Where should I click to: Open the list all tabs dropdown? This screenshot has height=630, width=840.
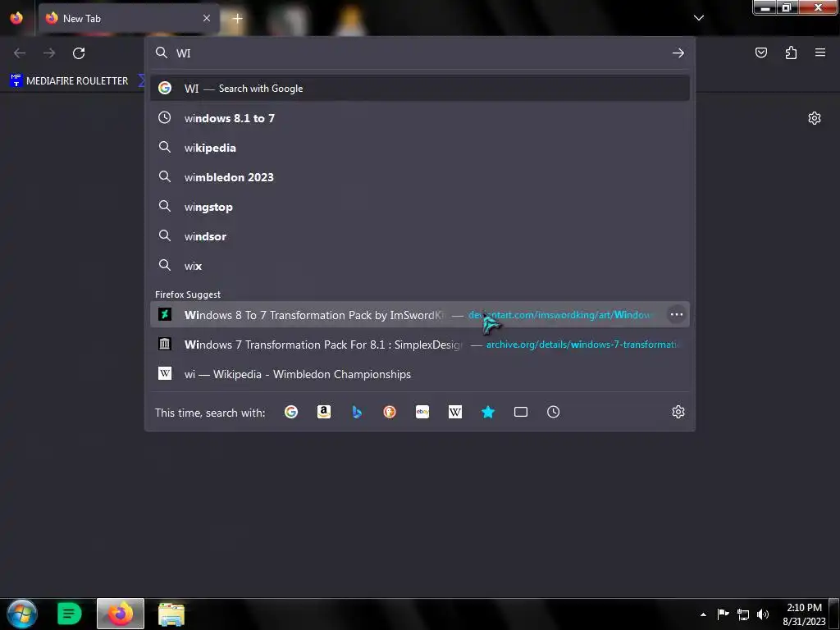tap(699, 18)
